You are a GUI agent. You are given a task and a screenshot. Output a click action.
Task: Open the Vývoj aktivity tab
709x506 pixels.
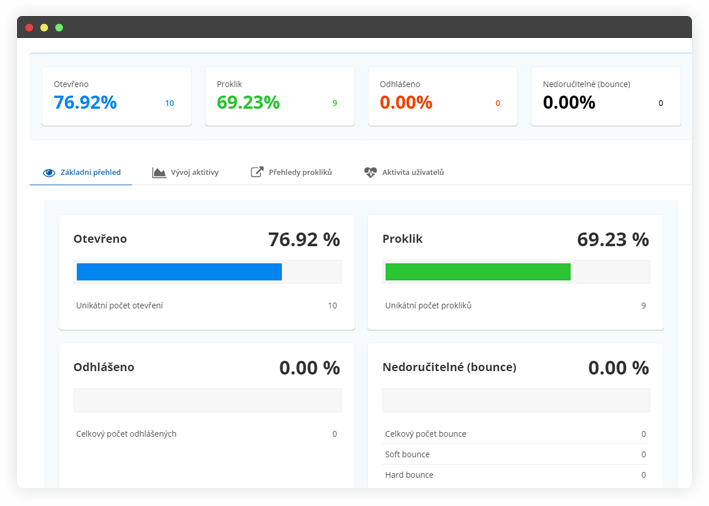pos(185,172)
